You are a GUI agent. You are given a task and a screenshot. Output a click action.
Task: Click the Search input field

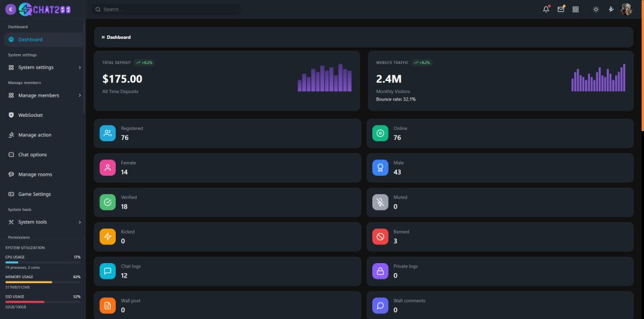tap(167, 9)
